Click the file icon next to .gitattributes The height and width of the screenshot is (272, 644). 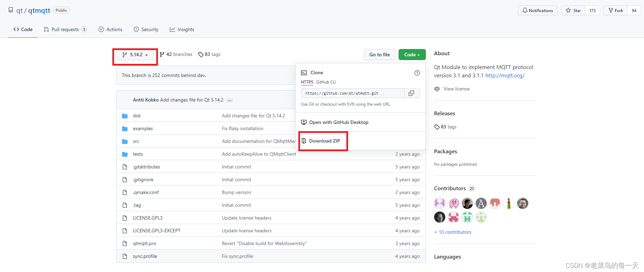click(125, 167)
